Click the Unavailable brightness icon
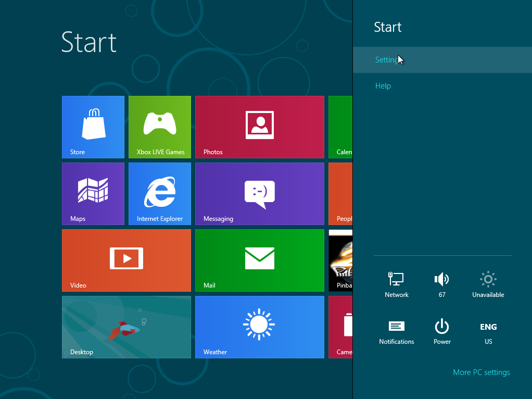This screenshot has width=532, height=399. (x=488, y=285)
